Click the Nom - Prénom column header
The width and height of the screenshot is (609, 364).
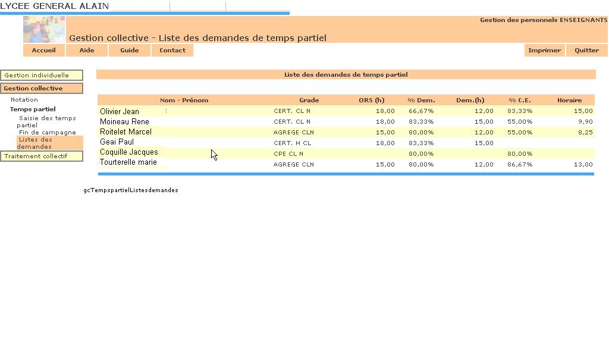[x=184, y=101]
